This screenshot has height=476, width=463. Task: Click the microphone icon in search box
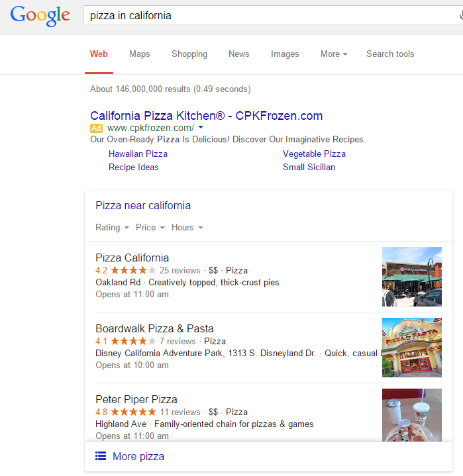[x=461, y=15]
